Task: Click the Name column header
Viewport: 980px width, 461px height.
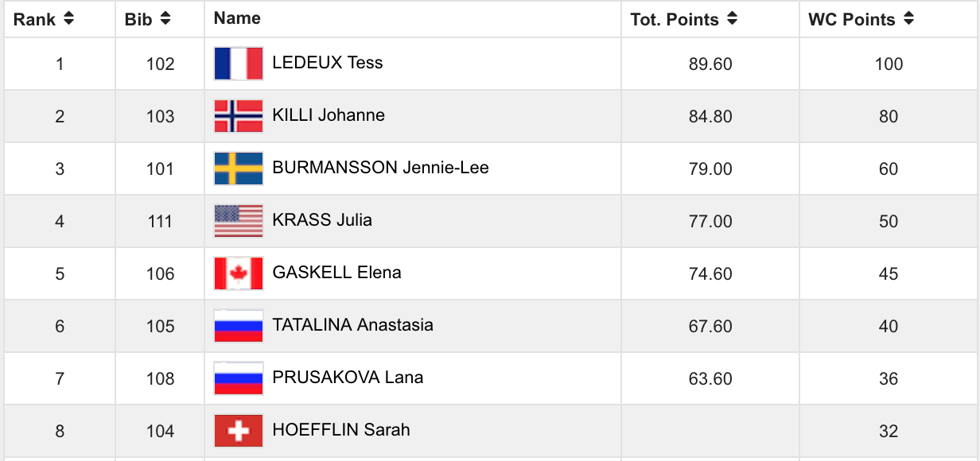Action: click(x=237, y=18)
